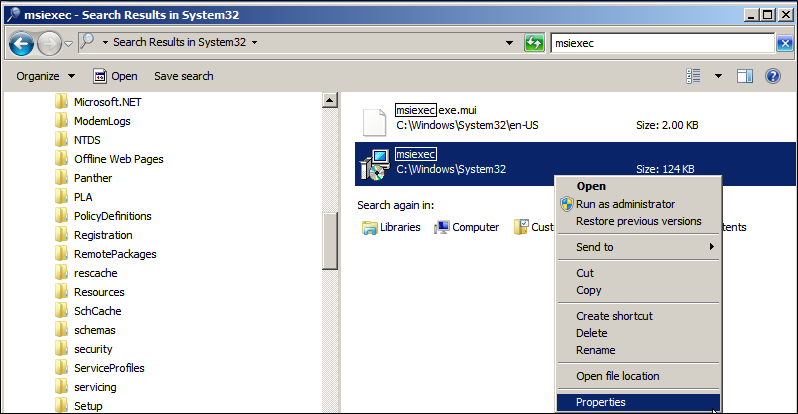Screen dimensions: 798x414
Task: Click the Open toolbar button
Action: (116, 76)
